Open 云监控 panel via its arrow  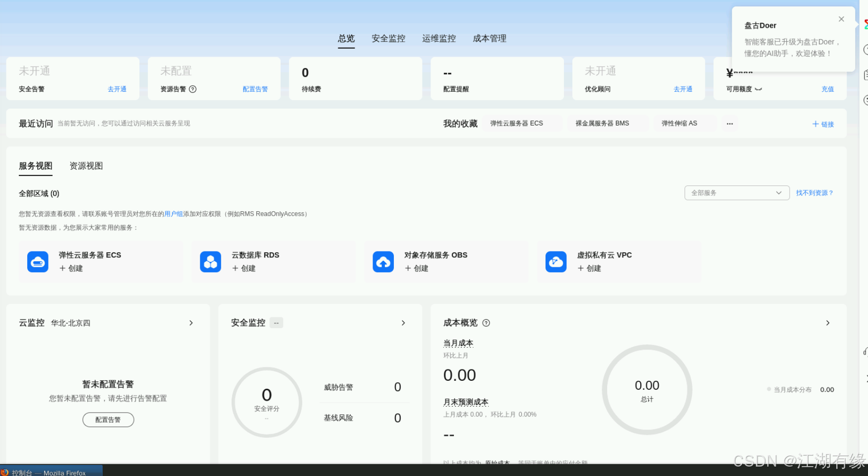pos(191,323)
